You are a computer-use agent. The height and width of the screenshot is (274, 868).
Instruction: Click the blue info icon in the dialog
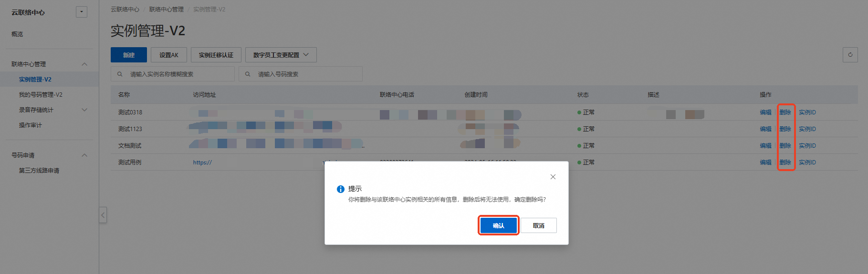point(341,189)
